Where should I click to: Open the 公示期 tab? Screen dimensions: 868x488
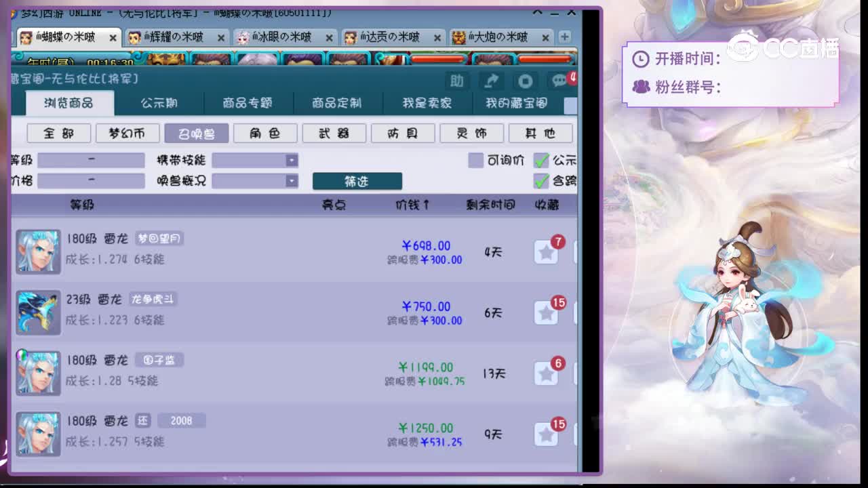159,103
